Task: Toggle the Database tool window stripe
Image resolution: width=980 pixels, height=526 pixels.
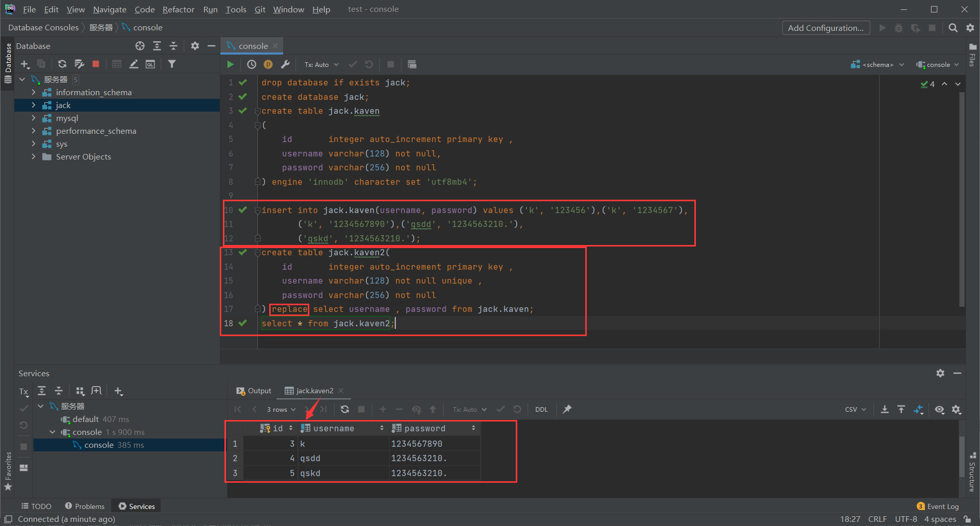Action: pos(8,63)
